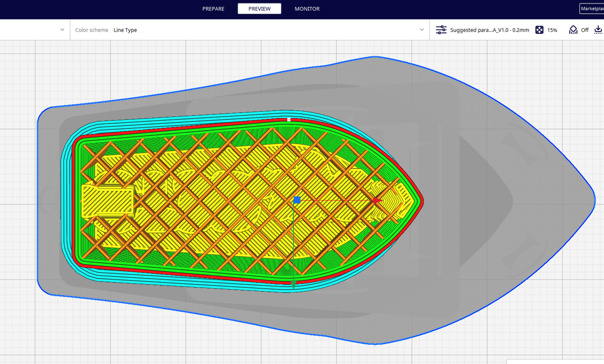Select the currently active PREVIEW tab
The image size is (604, 364).
point(259,9)
